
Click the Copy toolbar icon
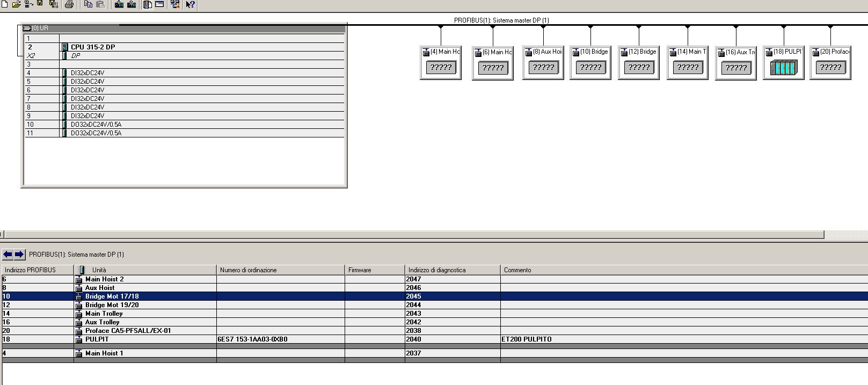click(x=89, y=4)
